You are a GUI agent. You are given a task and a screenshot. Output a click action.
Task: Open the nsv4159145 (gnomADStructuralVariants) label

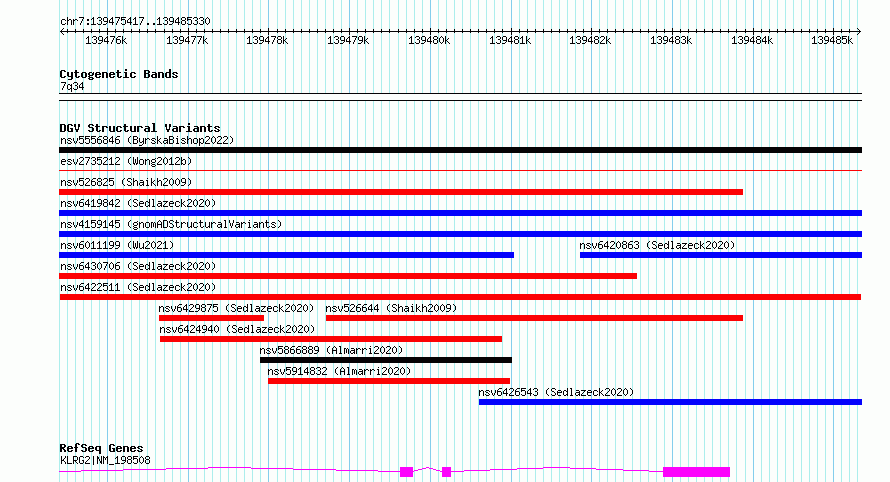[x=171, y=224]
